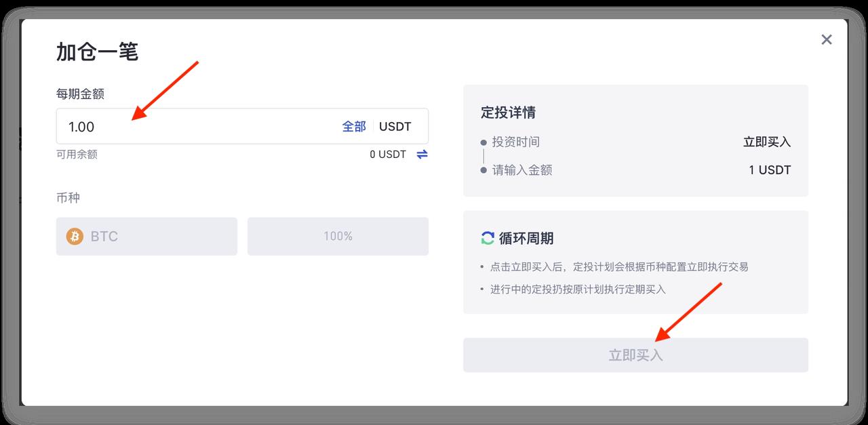Select the BTC coin field
Viewport: 868px width, 425px height.
click(146, 236)
